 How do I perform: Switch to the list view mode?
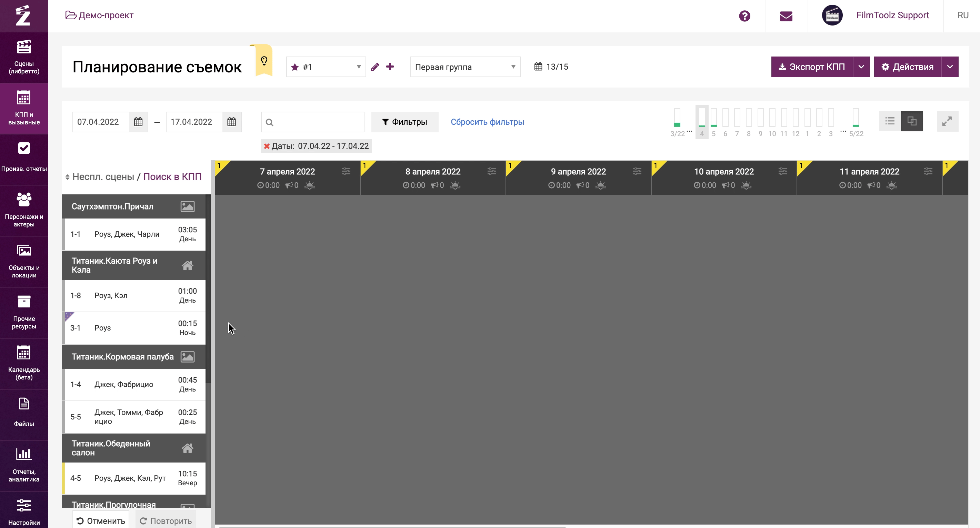click(x=890, y=121)
